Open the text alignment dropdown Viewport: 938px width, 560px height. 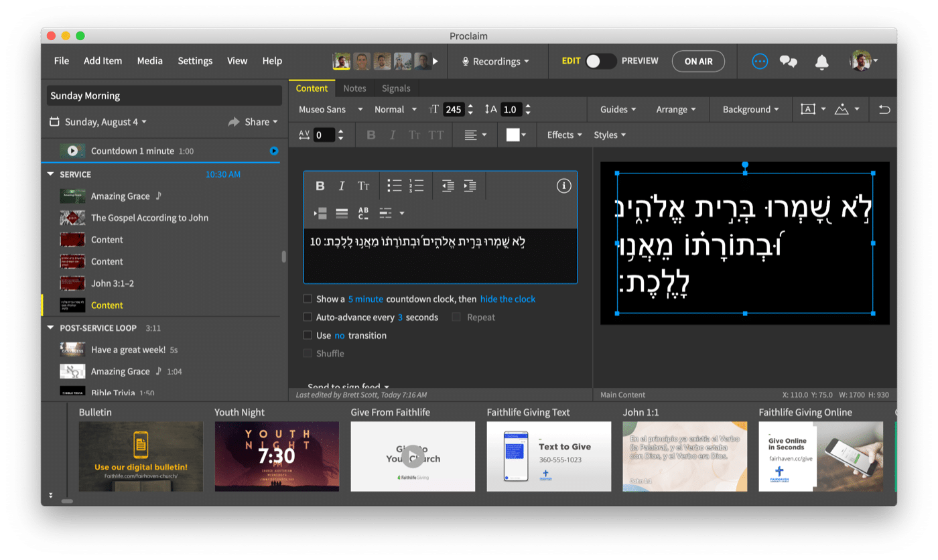(x=476, y=135)
